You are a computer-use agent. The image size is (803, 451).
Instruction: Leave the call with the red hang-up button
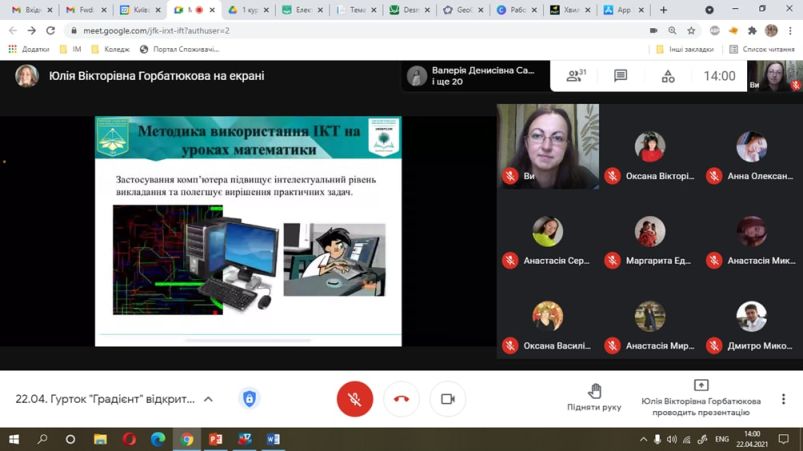click(x=402, y=399)
